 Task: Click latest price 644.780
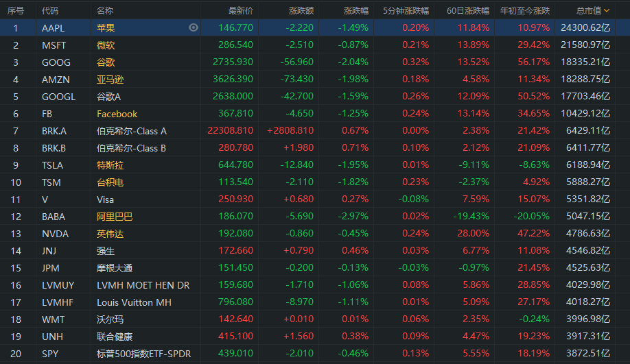[x=236, y=165]
